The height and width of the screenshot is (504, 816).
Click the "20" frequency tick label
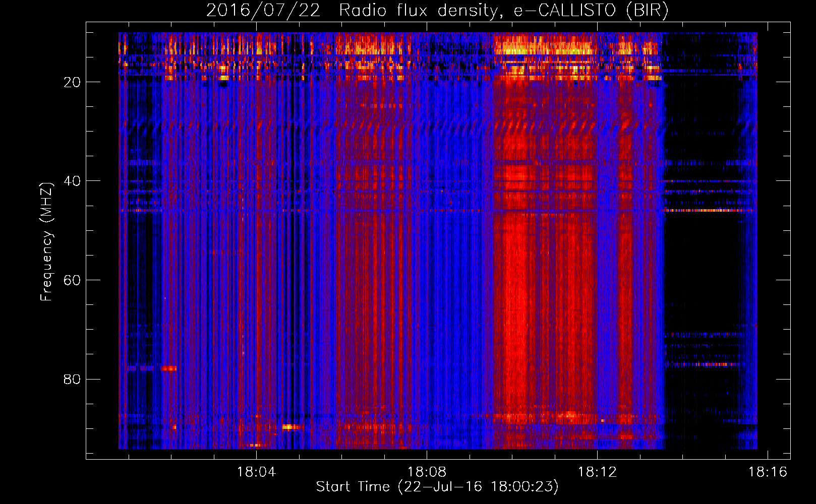pyautogui.click(x=73, y=82)
